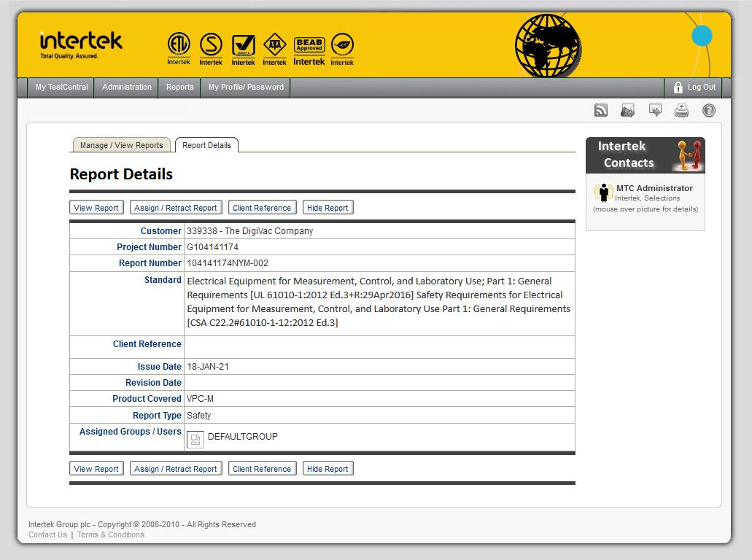This screenshot has height=560, width=752.
Task: Click the Report Number field label
Action: click(150, 263)
